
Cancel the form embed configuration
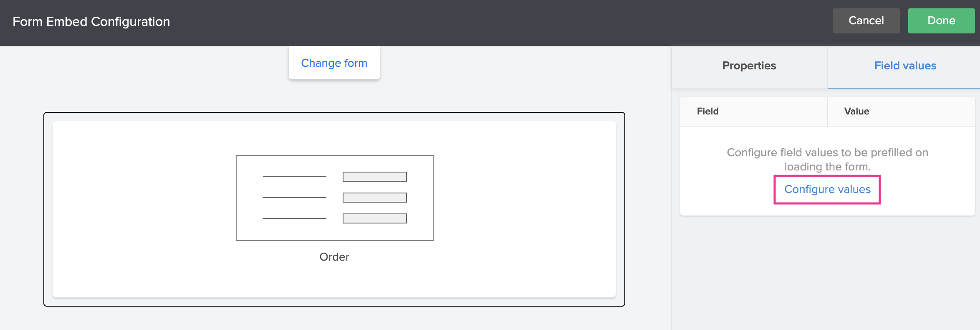point(866,21)
